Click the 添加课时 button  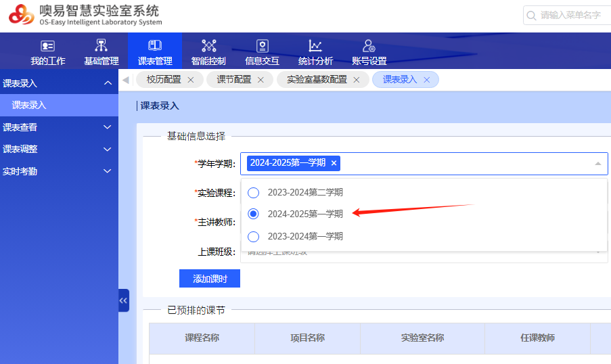tap(209, 279)
